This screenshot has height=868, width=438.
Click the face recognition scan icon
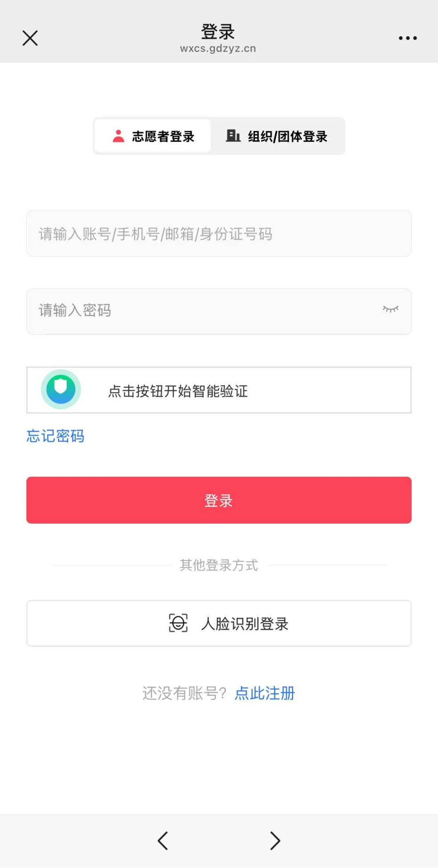click(178, 623)
